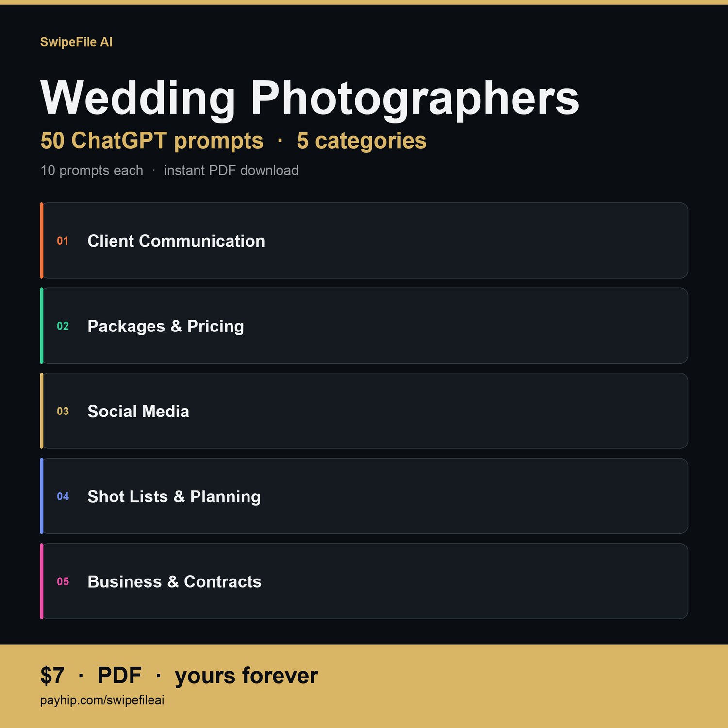
Task: Click the PDF label in footer
Action: 119,676
